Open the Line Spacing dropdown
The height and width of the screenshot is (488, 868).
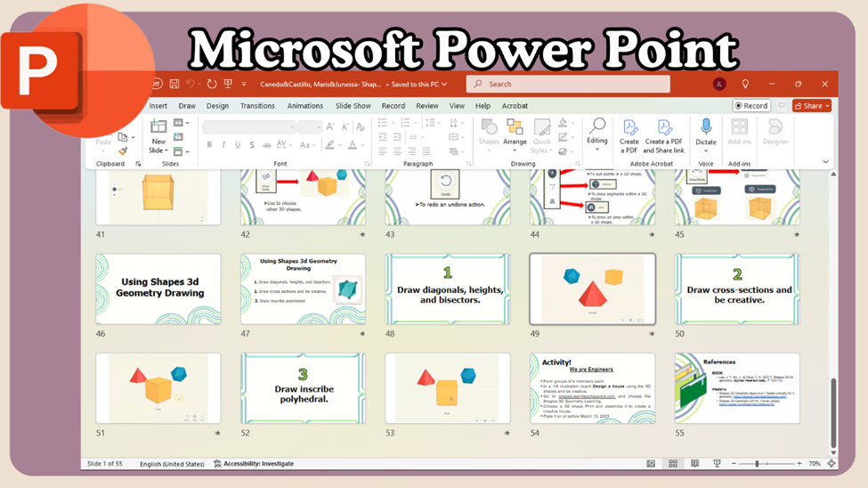click(x=431, y=122)
